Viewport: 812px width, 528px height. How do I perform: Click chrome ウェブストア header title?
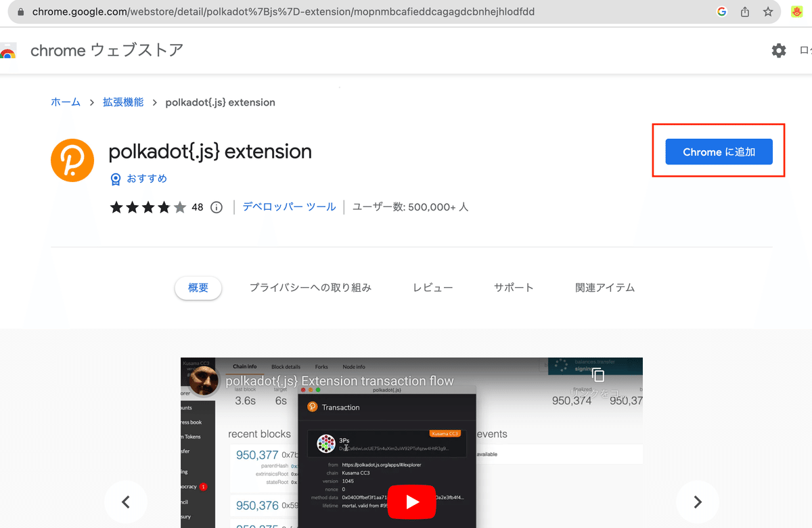107,50
